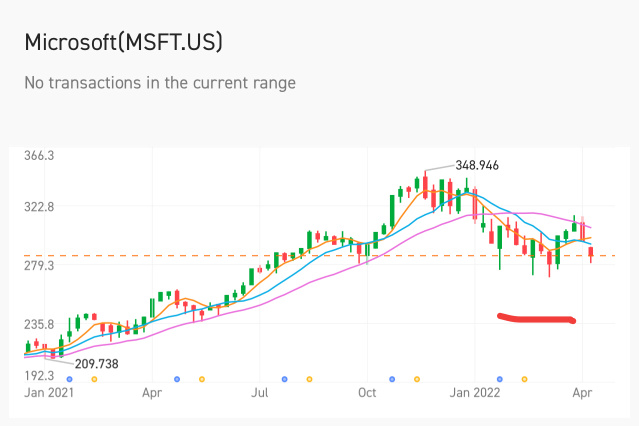Click the yellow event dot near Jan 2021
Image resolution: width=639 pixels, height=426 pixels.
click(x=94, y=379)
